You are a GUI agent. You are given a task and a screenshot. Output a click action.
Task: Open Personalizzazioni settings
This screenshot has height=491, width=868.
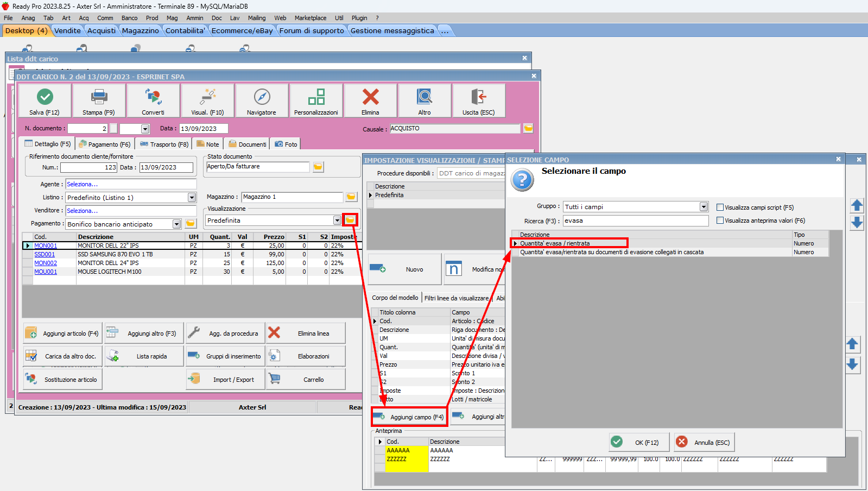pos(316,100)
